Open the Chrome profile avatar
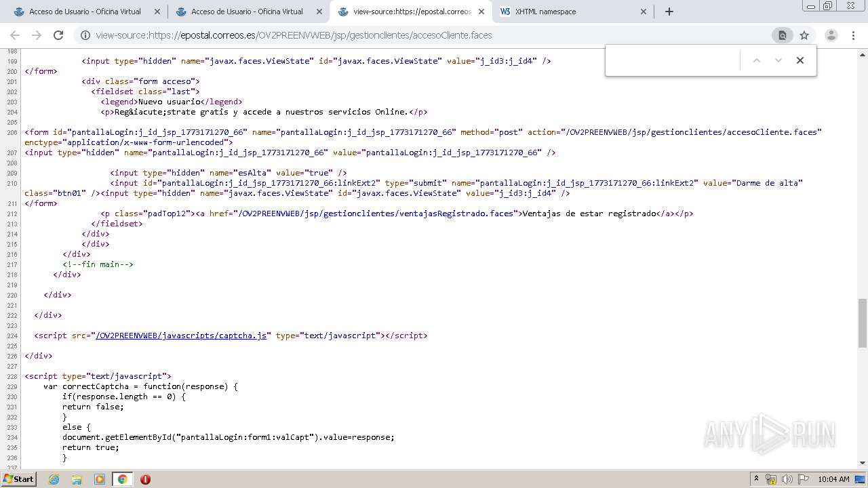The height and width of the screenshot is (488, 868). (831, 35)
